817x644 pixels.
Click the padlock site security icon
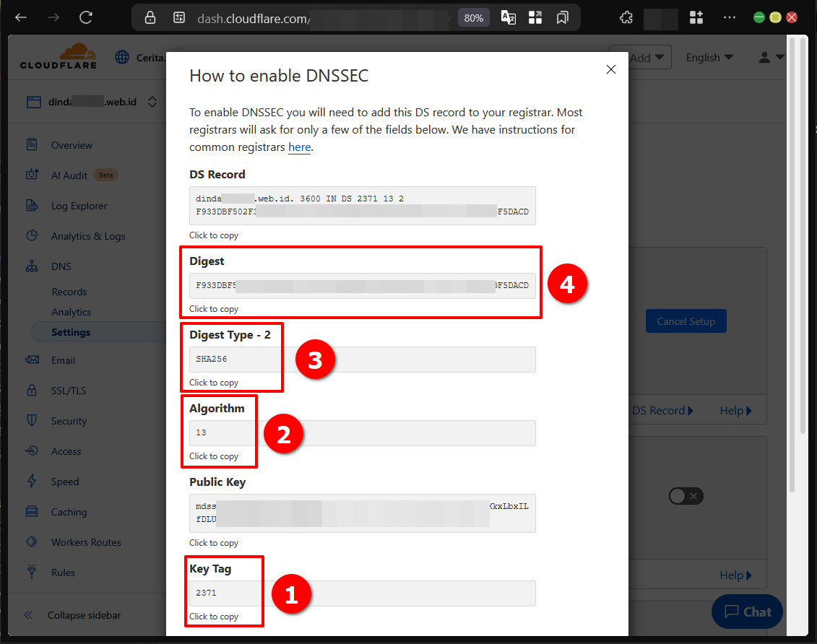tap(150, 18)
